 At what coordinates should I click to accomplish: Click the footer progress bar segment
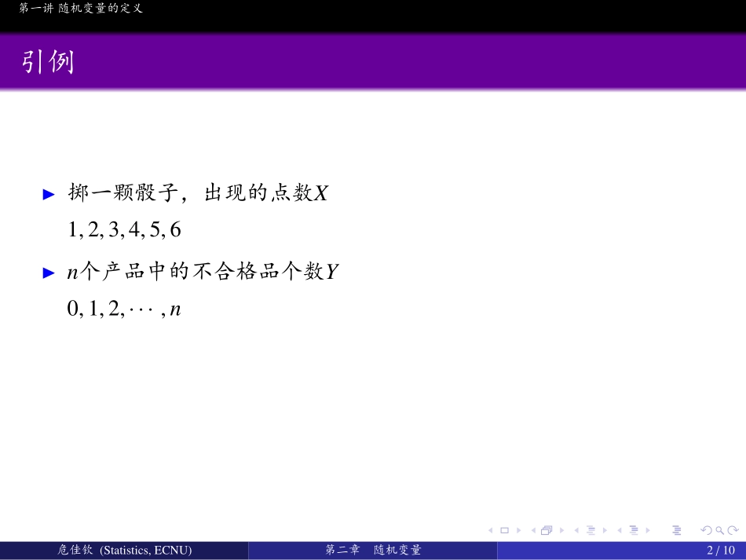point(620,550)
